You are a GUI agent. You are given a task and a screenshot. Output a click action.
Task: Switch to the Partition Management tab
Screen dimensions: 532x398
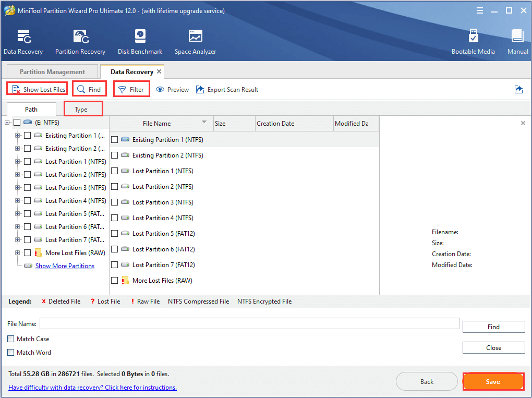tap(52, 71)
